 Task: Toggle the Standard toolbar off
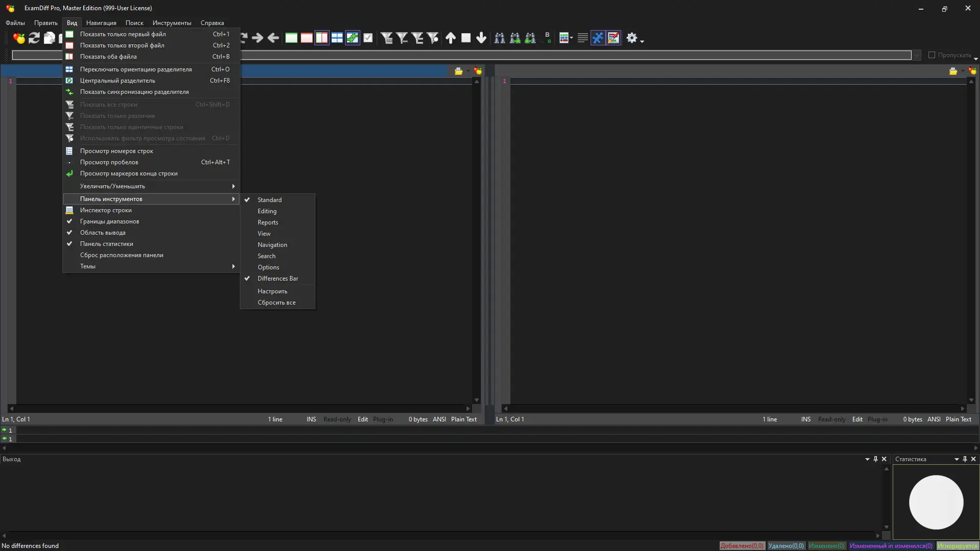[269, 200]
